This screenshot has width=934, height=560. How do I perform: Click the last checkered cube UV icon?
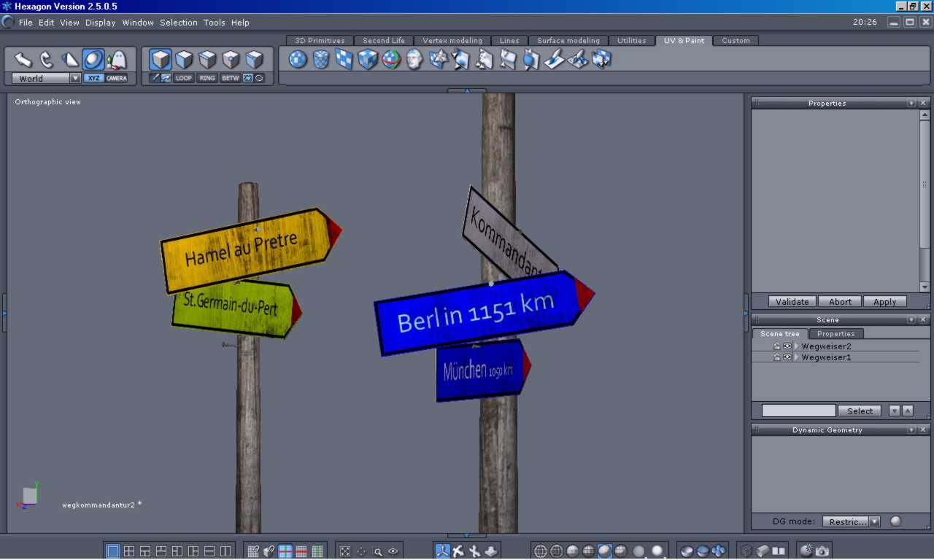click(x=601, y=59)
